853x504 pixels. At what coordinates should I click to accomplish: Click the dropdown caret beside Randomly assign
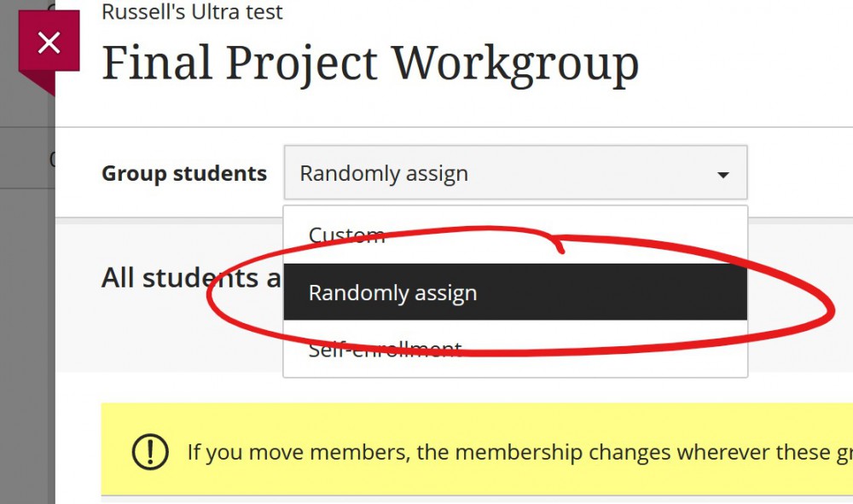click(723, 173)
